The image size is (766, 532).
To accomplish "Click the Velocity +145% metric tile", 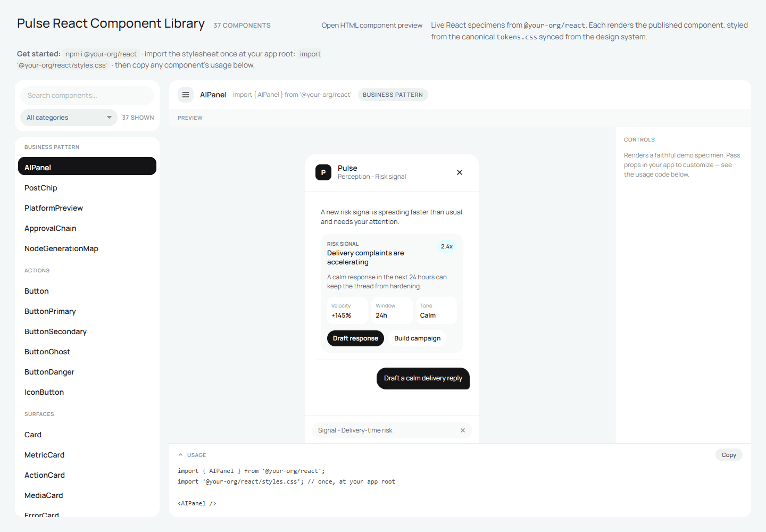I will click(347, 311).
